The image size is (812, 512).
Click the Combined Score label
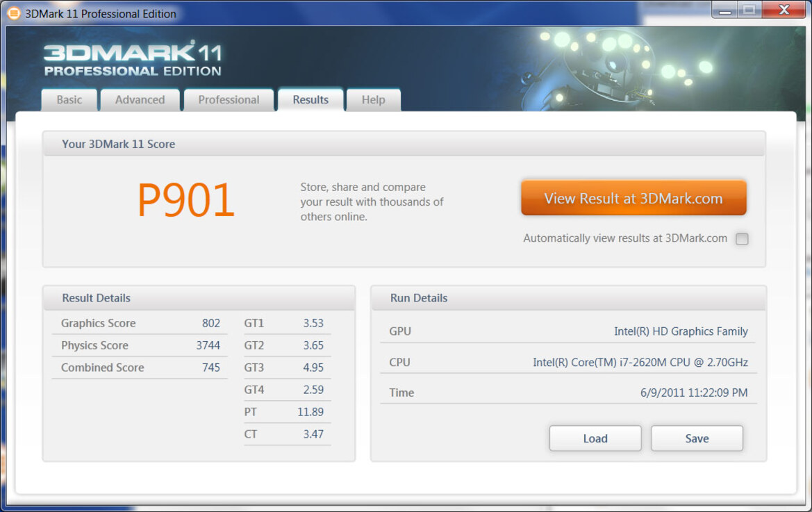tap(103, 368)
